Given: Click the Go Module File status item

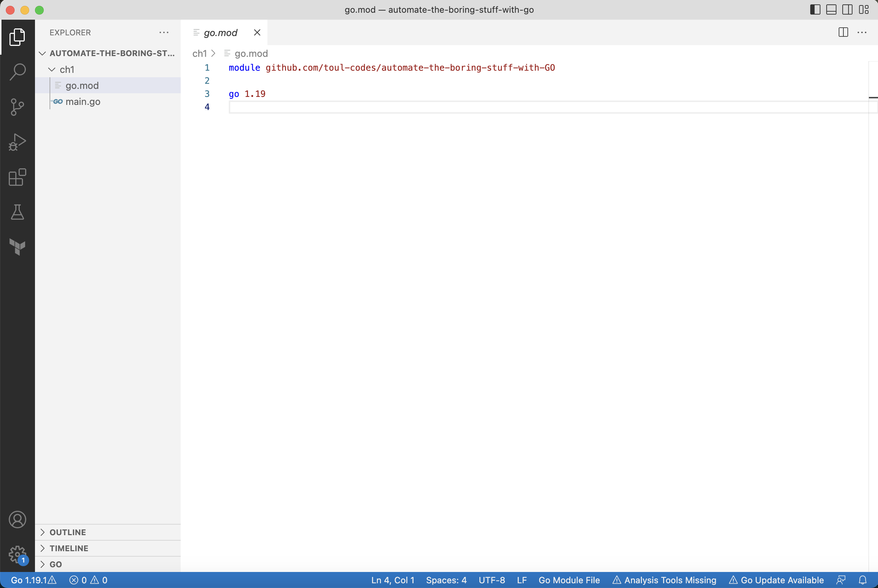Looking at the screenshot, I should 568,580.
